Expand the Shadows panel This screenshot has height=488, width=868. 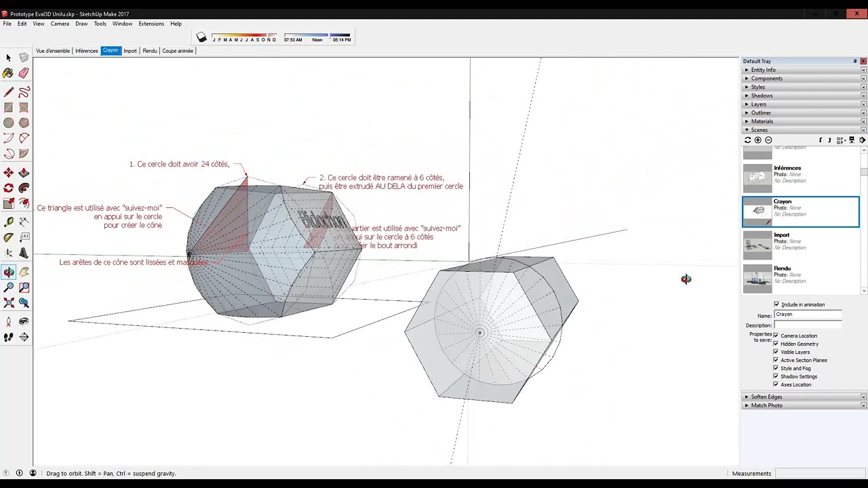coord(800,96)
